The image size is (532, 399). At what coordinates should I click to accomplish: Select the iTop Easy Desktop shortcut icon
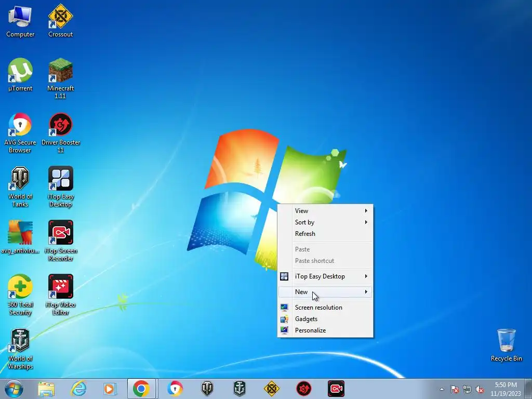[60, 187]
